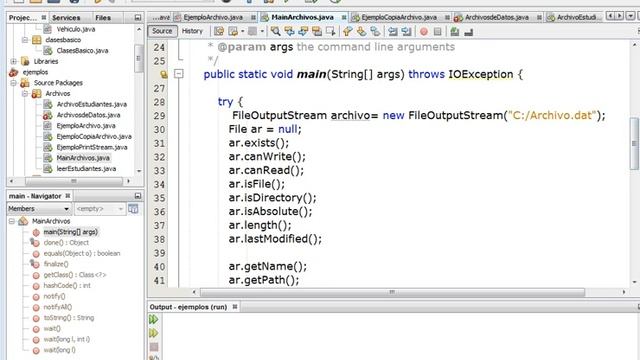Switch to the Services panel tab
The width and height of the screenshot is (640, 360).
point(66,18)
